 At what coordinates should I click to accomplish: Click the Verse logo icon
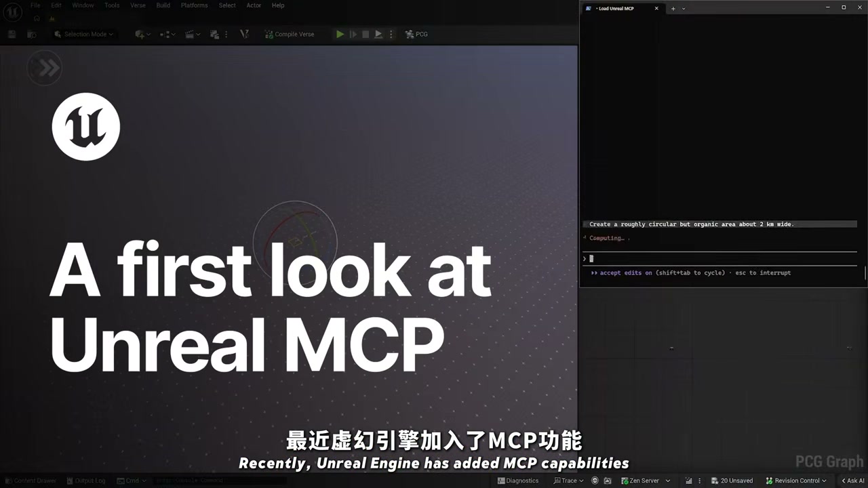tap(244, 34)
